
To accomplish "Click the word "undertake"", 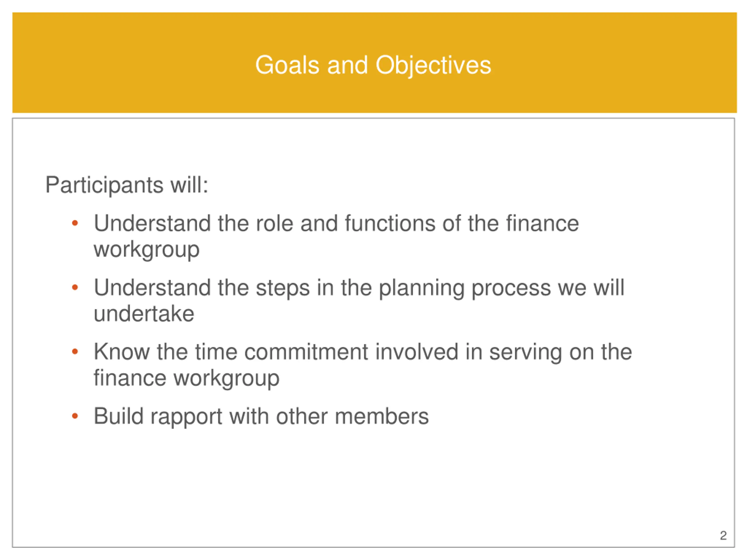I will [144, 314].
